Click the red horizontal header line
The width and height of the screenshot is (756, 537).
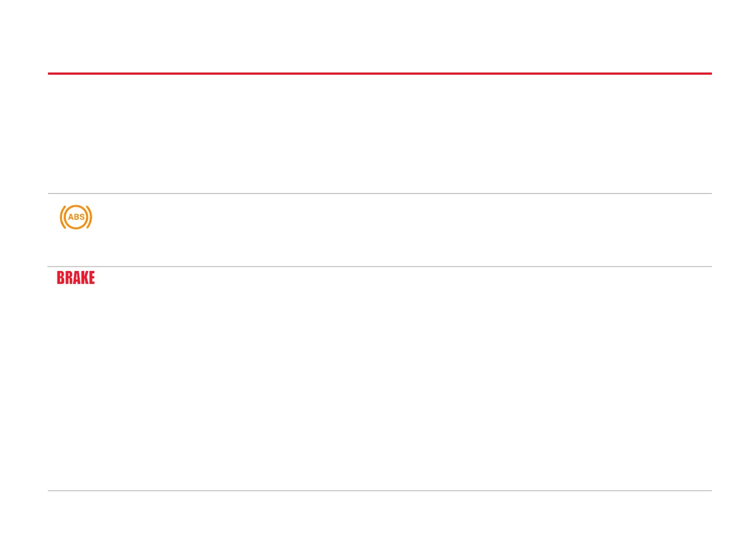coord(379,74)
